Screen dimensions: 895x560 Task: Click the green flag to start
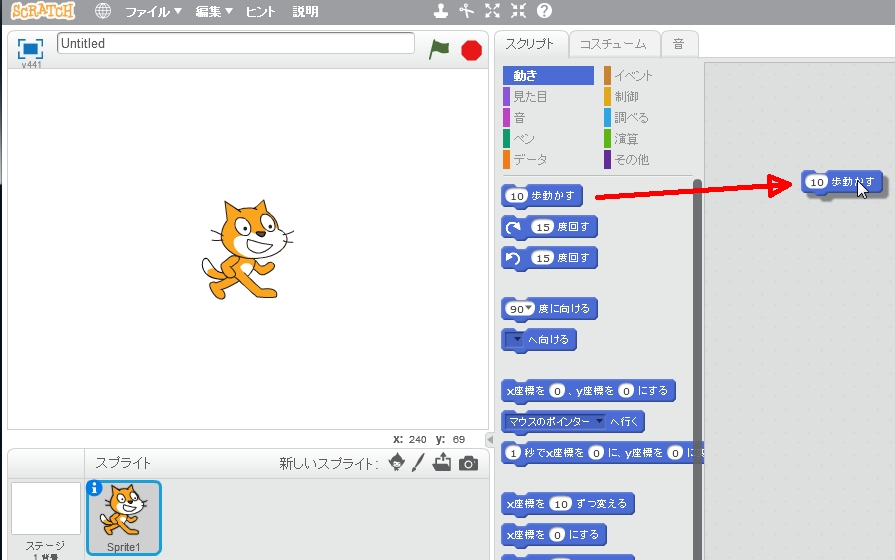click(439, 50)
